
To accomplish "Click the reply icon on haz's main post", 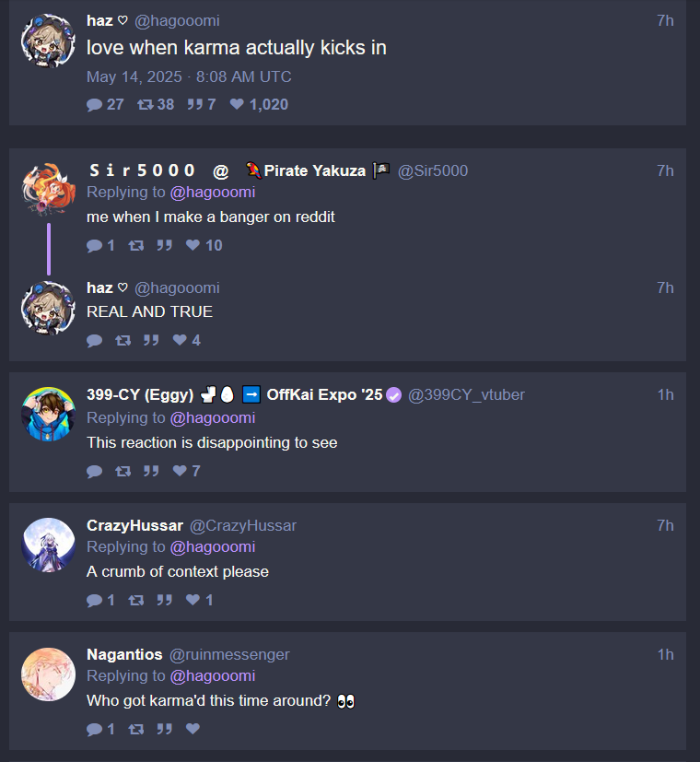I will pos(94,104).
